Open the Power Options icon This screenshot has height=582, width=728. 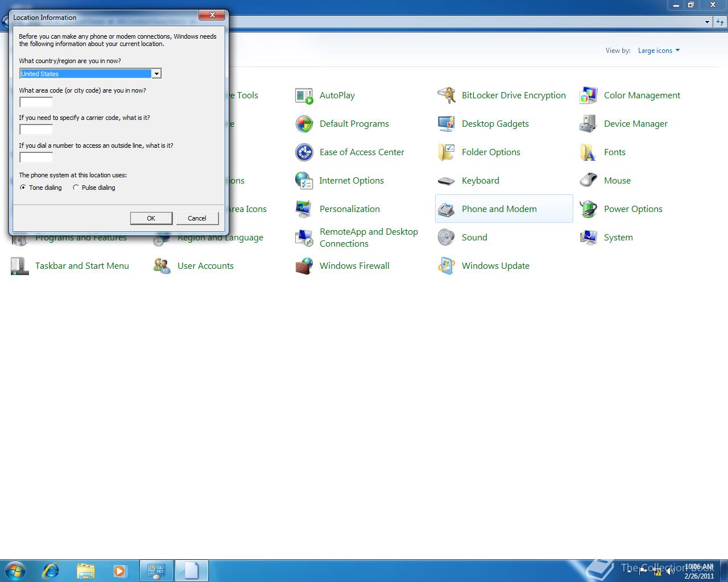click(589, 209)
